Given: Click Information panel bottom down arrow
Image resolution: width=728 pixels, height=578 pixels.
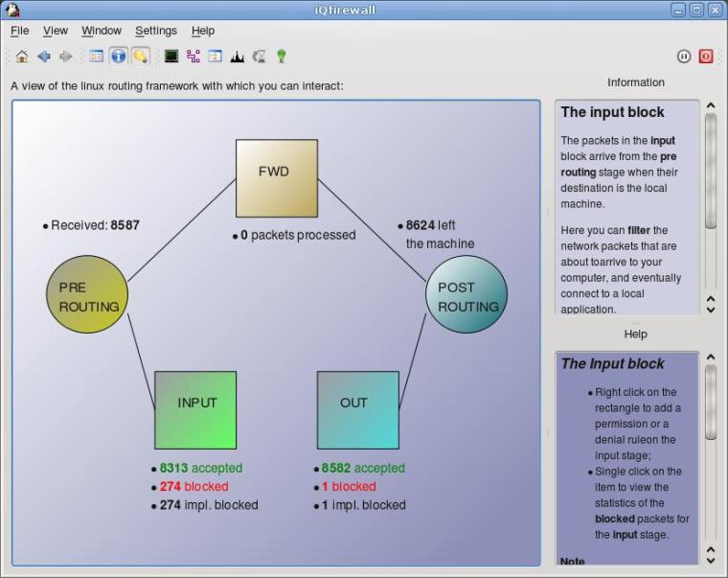Looking at the screenshot, I should coord(711,310).
